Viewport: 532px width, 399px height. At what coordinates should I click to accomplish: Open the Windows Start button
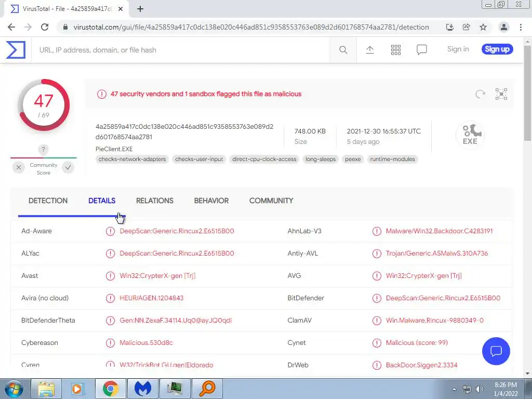[14, 389]
